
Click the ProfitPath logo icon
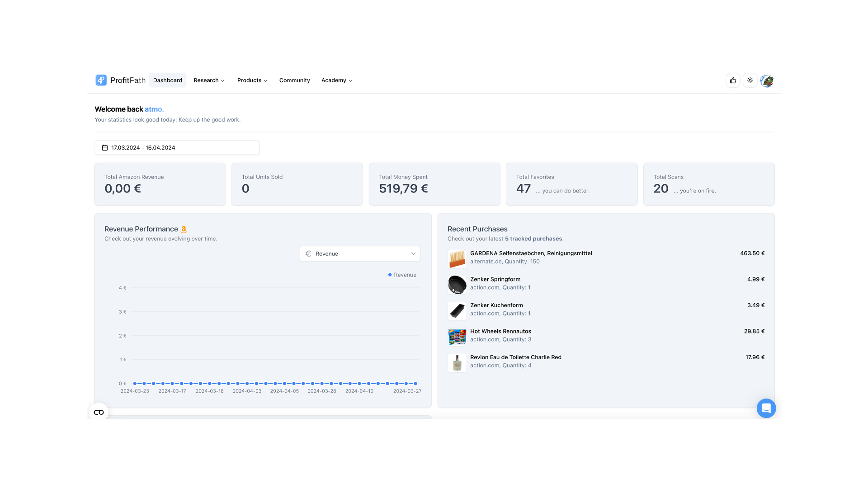coord(101,80)
